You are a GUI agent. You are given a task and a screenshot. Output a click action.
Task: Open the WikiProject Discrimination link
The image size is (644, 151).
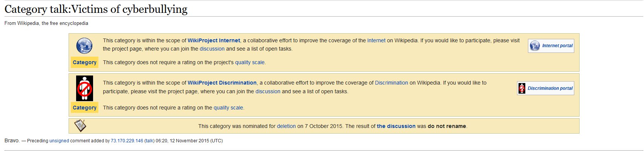[x=222, y=83]
